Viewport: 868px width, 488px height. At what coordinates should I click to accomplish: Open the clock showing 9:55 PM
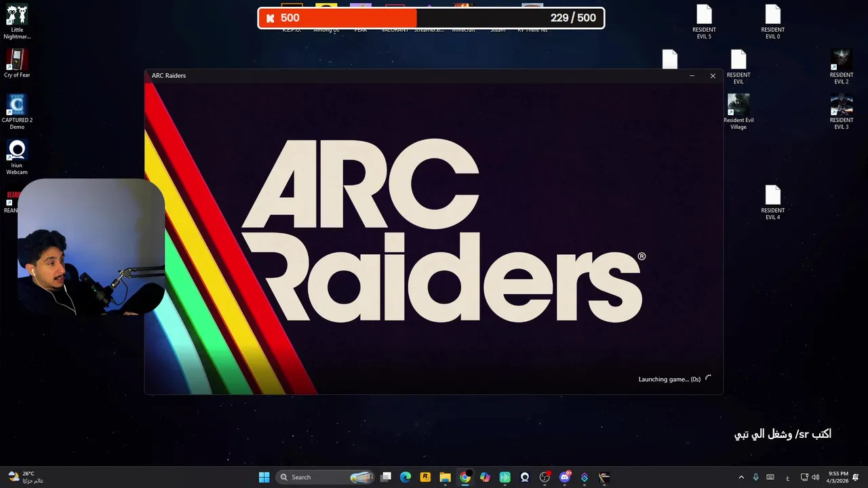coord(837,477)
